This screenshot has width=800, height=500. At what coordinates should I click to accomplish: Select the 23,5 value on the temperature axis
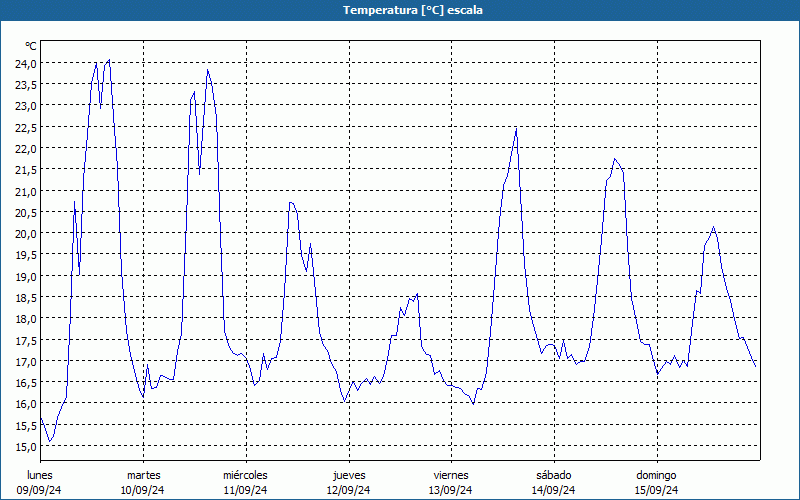pos(26,85)
